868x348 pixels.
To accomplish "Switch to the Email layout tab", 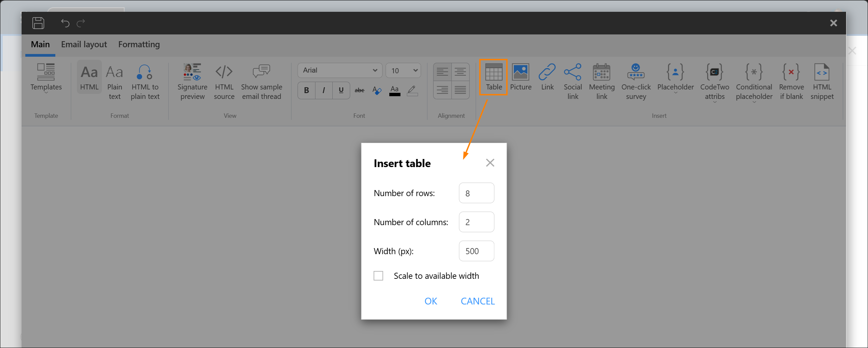I will click(x=84, y=45).
